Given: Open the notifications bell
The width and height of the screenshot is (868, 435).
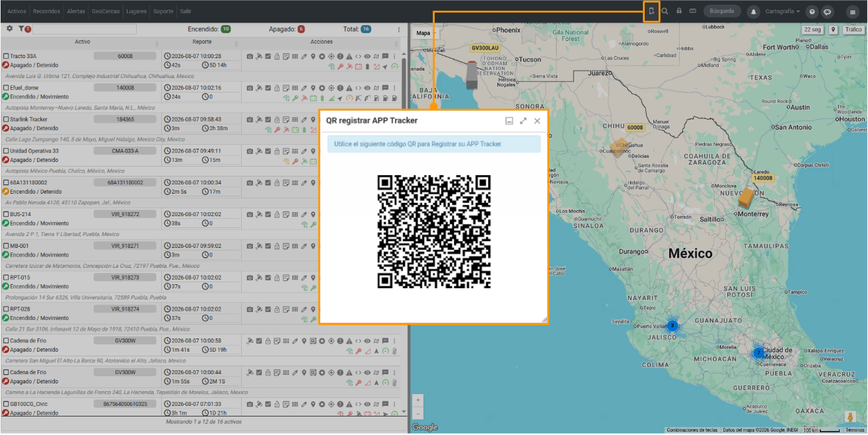Looking at the screenshot, I should [x=753, y=12].
